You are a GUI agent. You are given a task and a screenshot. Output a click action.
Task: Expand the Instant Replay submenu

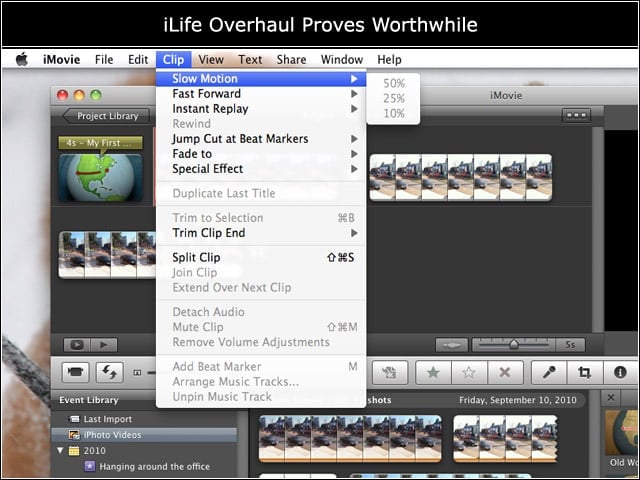[261, 109]
